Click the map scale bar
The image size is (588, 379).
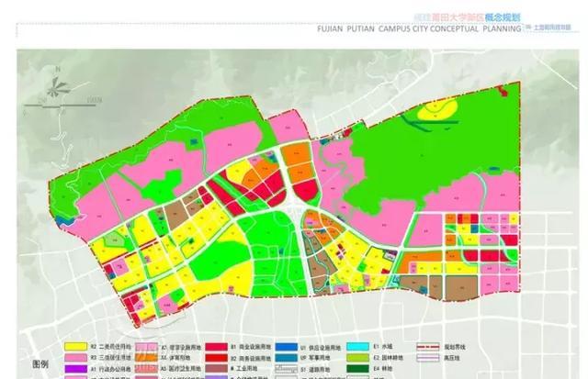click(x=60, y=106)
